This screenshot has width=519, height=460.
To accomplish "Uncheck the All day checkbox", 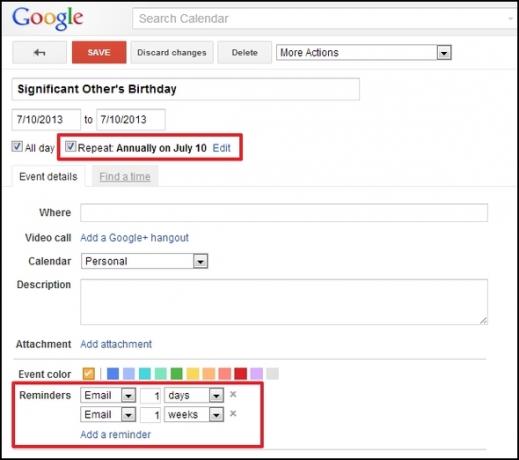I will [17, 147].
